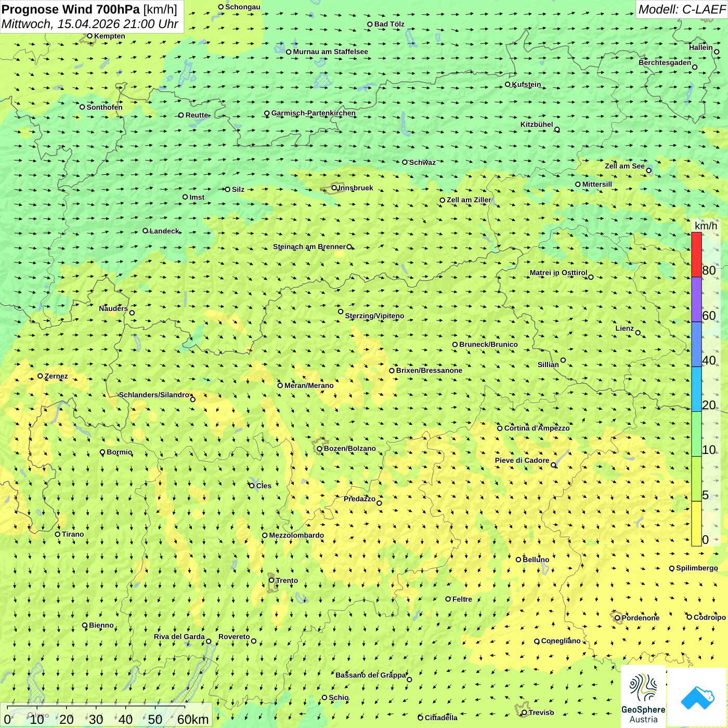Click the Zernez town label
The width and height of the screenshot is (728, 728).
tap(56, 376)
